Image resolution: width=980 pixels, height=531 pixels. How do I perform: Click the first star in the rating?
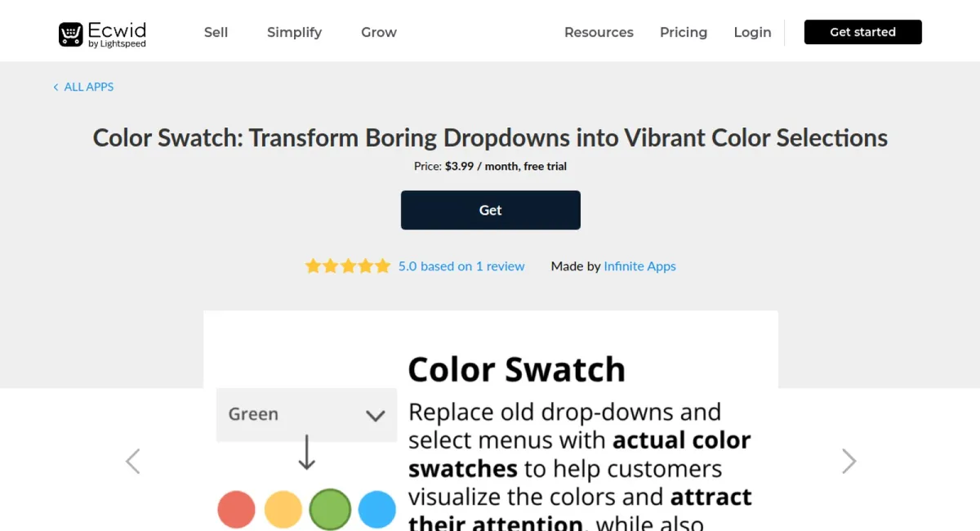tap(314, 265)
